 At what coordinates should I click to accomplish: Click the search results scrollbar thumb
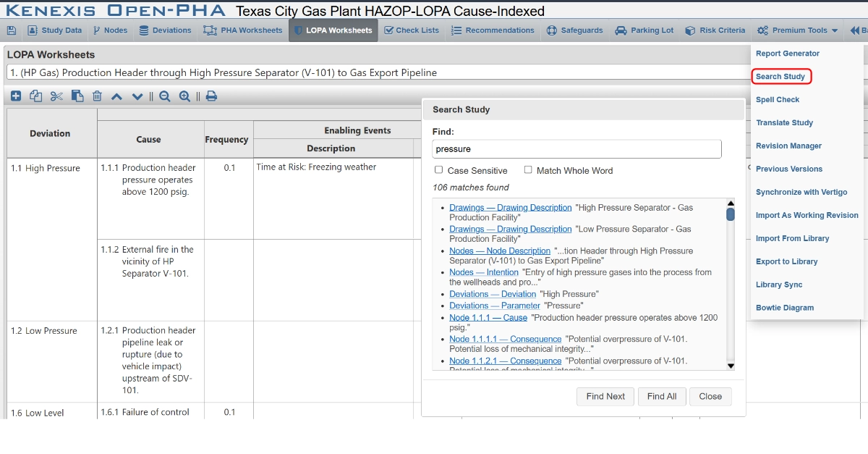click(x=731, y=214)
